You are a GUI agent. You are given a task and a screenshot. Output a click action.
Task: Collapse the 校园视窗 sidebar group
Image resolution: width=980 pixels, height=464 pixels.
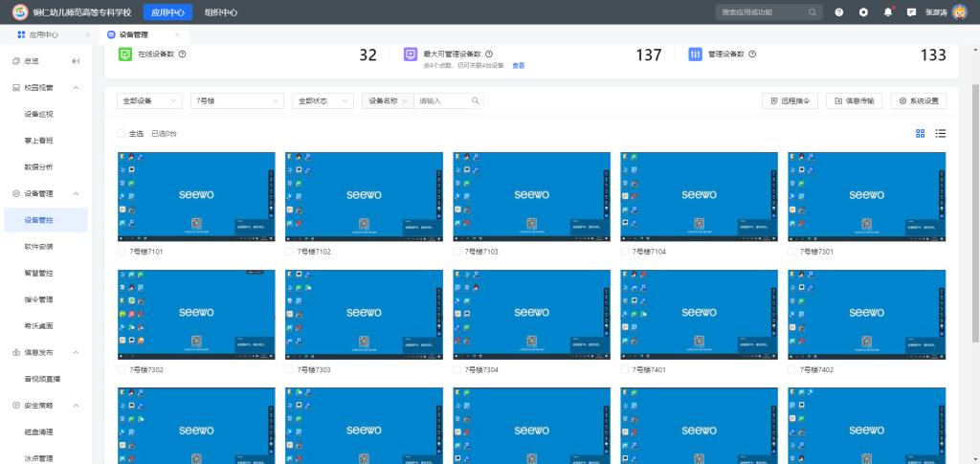pyautogui.click(x=77, y=87)
